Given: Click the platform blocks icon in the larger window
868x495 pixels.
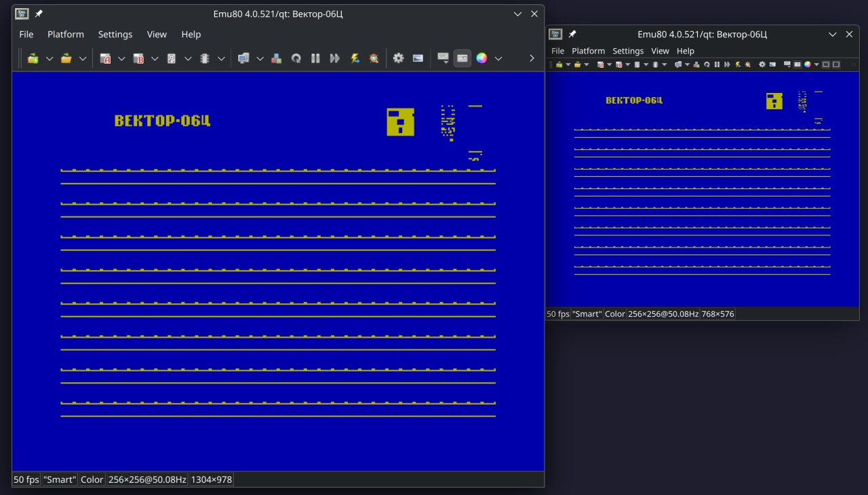Looking at the screenshot, I should tap(277, 58).
